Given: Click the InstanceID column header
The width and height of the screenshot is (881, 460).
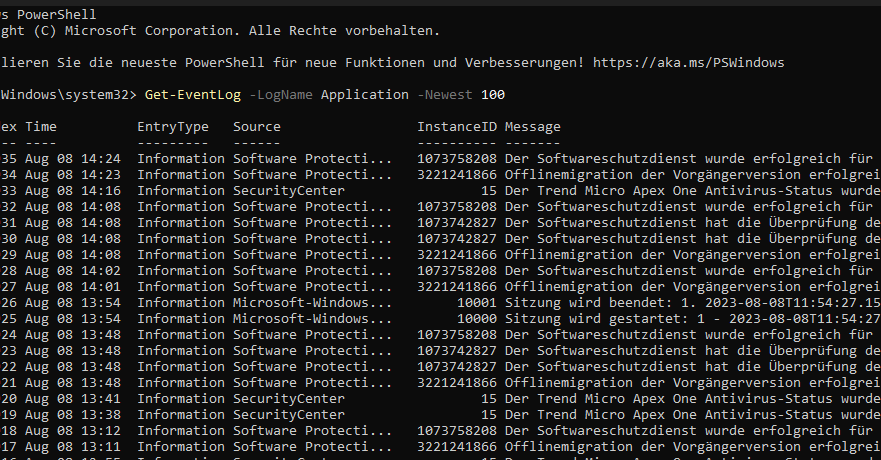Looking at the screenshot, I should [x=457, y=127].
